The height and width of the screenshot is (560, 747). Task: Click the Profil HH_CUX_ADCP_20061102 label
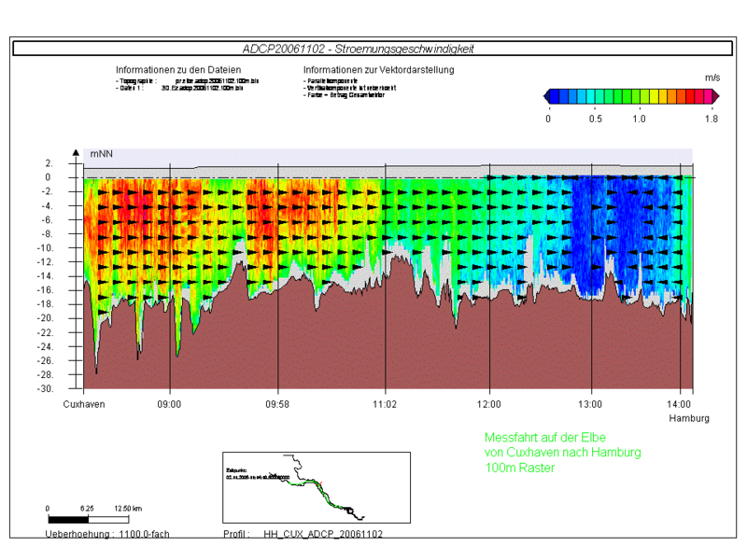point(303,534)
